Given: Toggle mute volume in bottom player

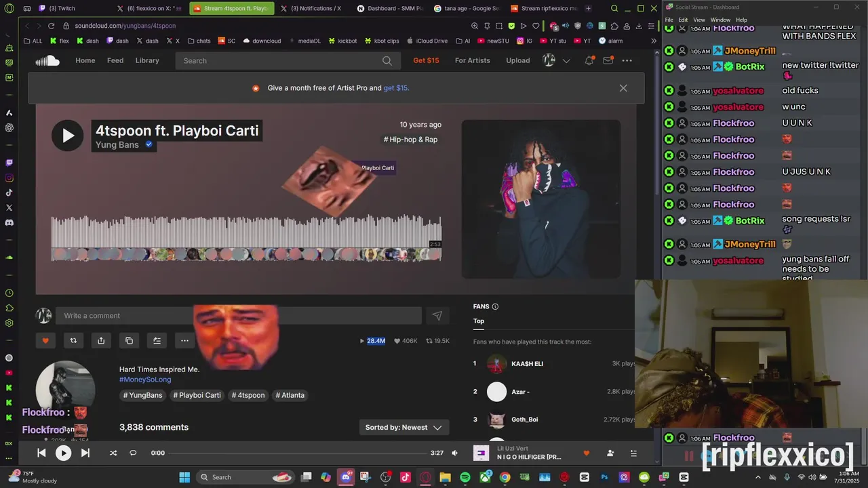Looking at the screenshot, I should tap(455, 453).
